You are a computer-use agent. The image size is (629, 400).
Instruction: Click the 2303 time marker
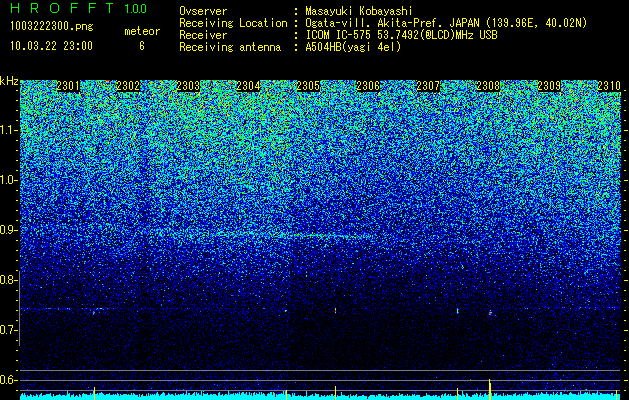(x=188, y=86)
